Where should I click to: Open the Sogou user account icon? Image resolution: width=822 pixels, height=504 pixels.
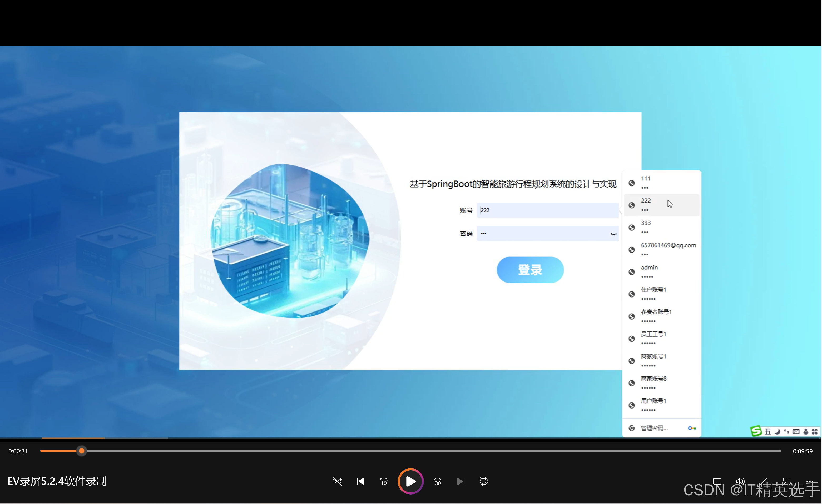pos(806,432)
